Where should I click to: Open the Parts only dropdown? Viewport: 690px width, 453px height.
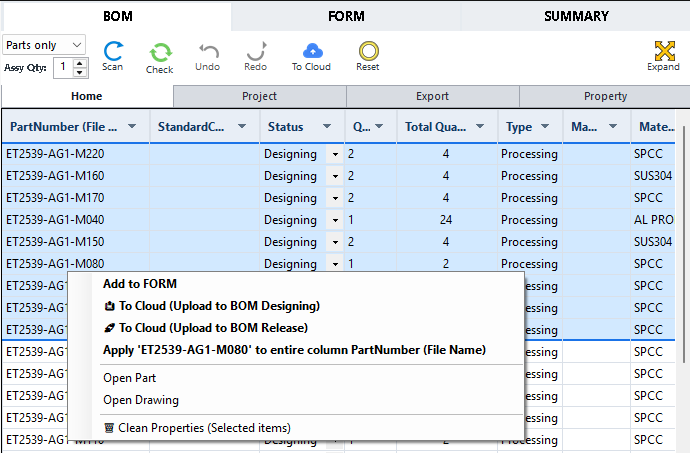[44, 45]
